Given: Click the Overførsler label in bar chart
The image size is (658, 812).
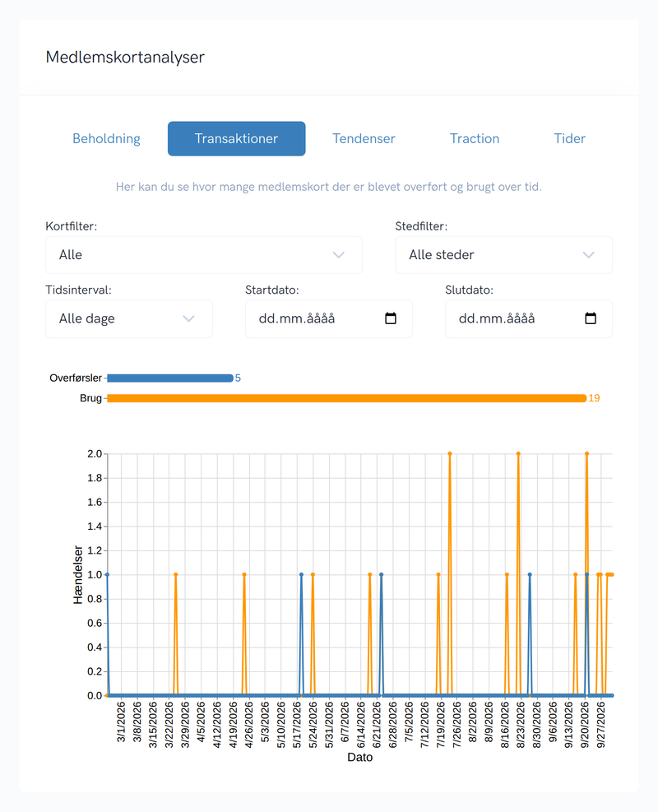Looking at the screenshot, I should (76, 378).
